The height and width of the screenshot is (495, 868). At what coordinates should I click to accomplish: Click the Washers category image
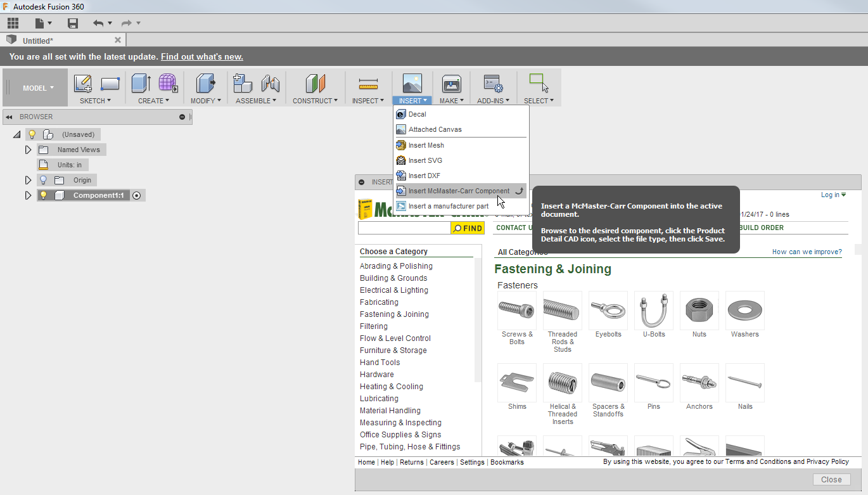point(745,311)
